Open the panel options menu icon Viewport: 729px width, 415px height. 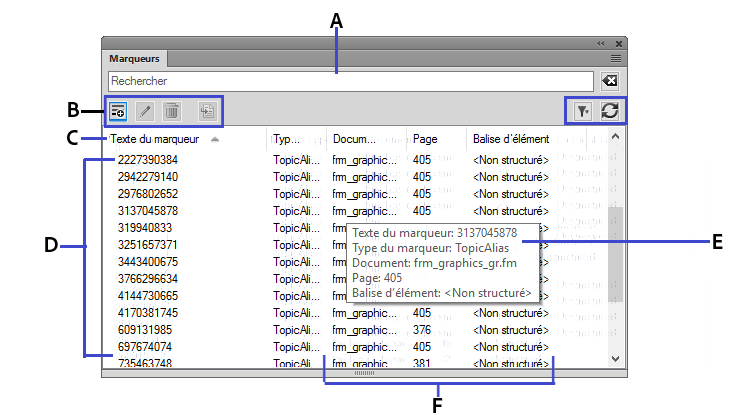616,60
